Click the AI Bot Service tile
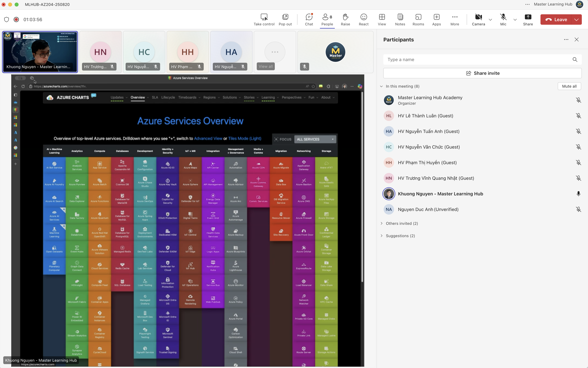Image resolution: width=588 pixels, height=368 pixels. pyautogui.click(x=54, y=165)
